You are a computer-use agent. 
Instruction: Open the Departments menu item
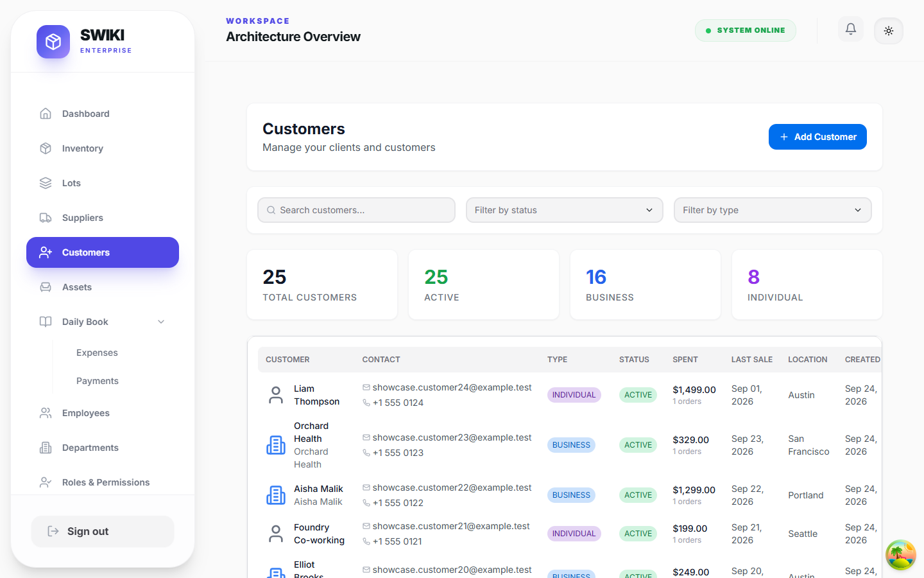tap(103, 448)
